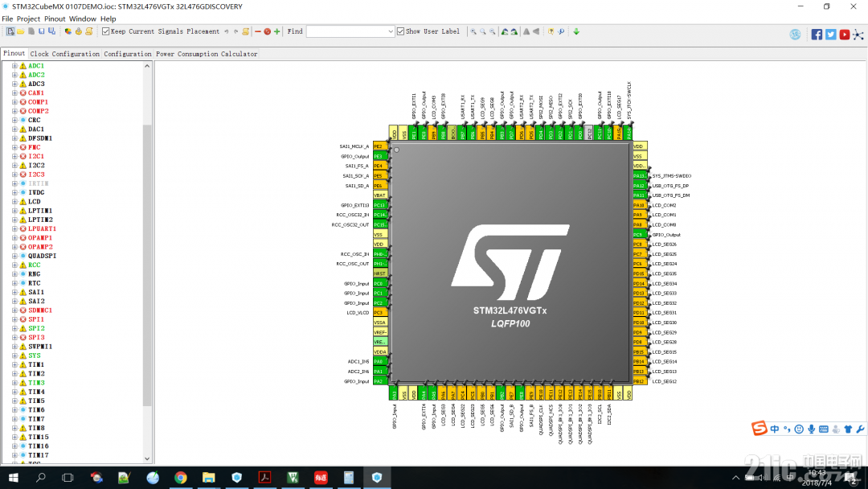Click the redo arrow in the toolbar

[x=235, y=31]
